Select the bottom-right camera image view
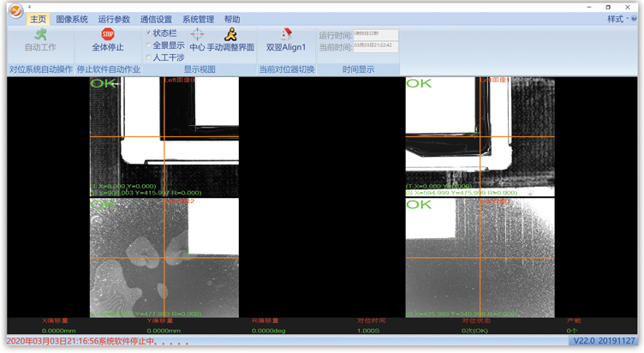Image resolution: width=644 pixels, height=353 pixels. pos(480,258)
